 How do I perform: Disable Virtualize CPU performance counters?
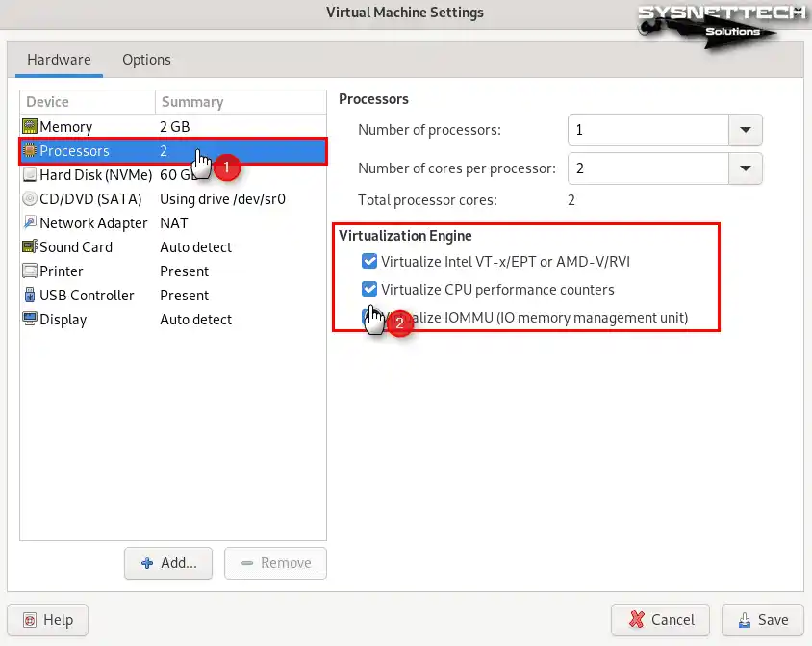(369, 289)
